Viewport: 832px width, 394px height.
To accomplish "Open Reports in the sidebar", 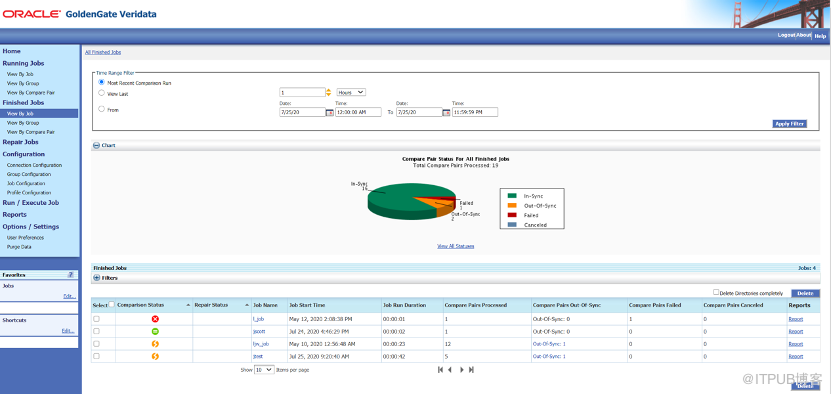I will pos(14,215).
